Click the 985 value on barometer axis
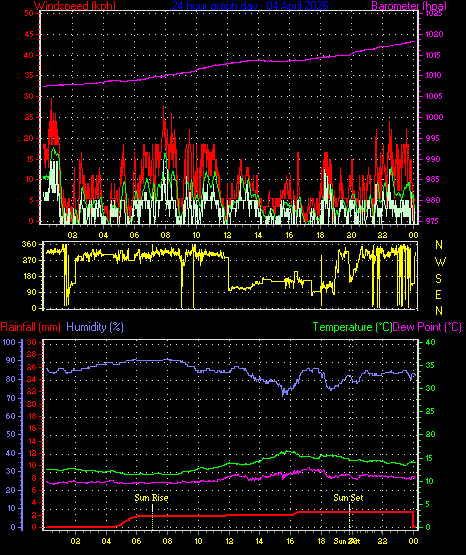The width and height of the screenshot is (466, 555). [x=433, y=179]
